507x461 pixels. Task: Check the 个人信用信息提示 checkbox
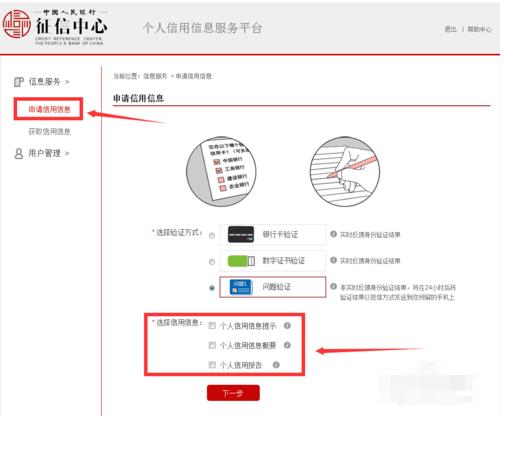point(212,326)
